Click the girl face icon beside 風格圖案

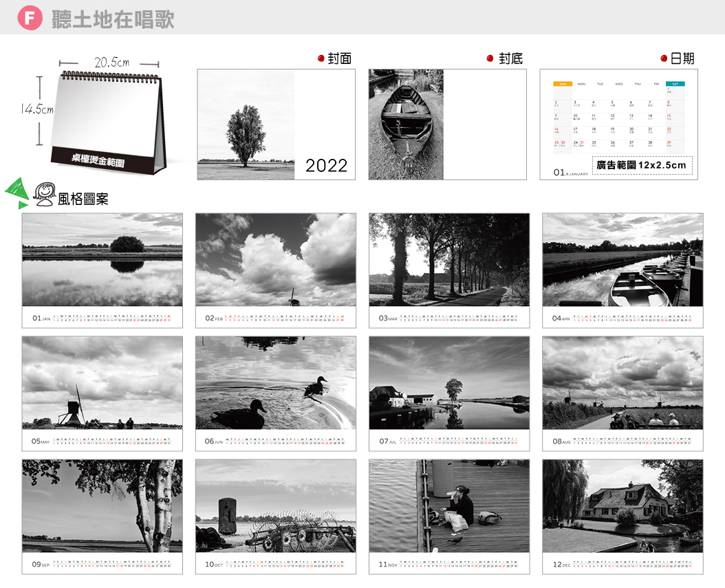click(45, 195)
